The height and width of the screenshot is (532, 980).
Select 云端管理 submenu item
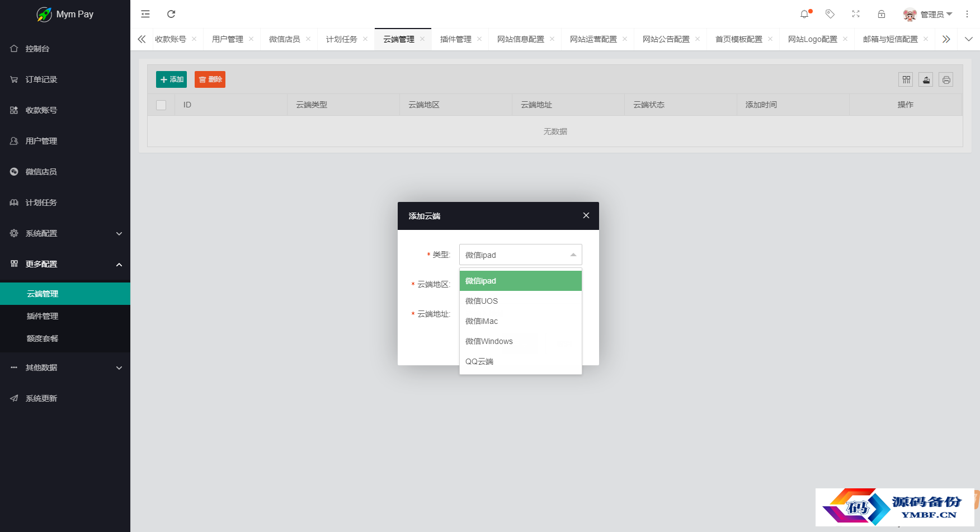pyautogui.click(x=65, y=294)
